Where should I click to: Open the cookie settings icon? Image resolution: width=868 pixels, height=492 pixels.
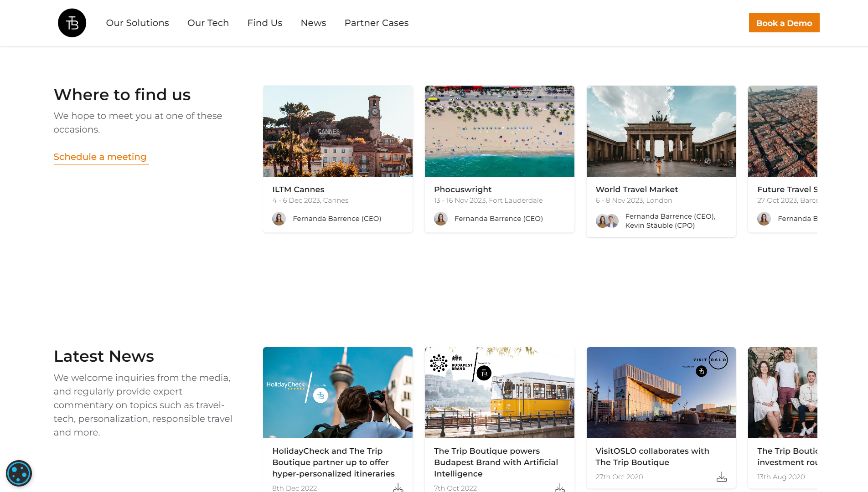pos(19,473)
